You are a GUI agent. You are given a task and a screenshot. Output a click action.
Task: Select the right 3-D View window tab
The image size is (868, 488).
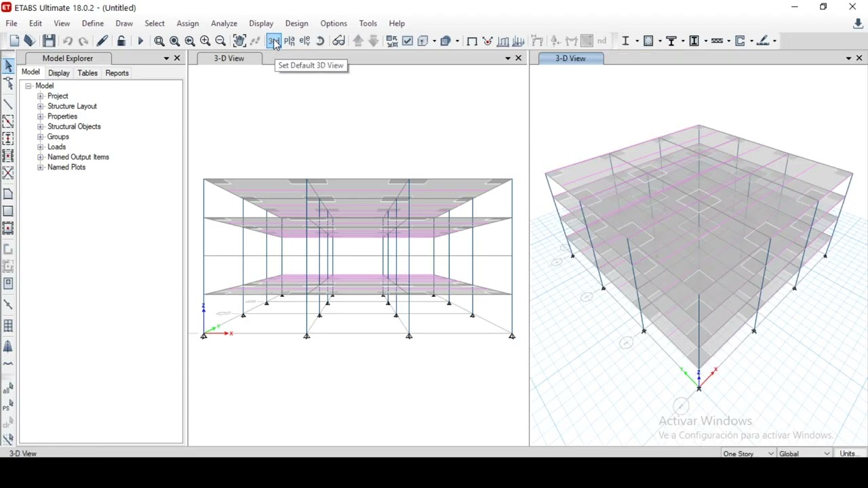570,58
